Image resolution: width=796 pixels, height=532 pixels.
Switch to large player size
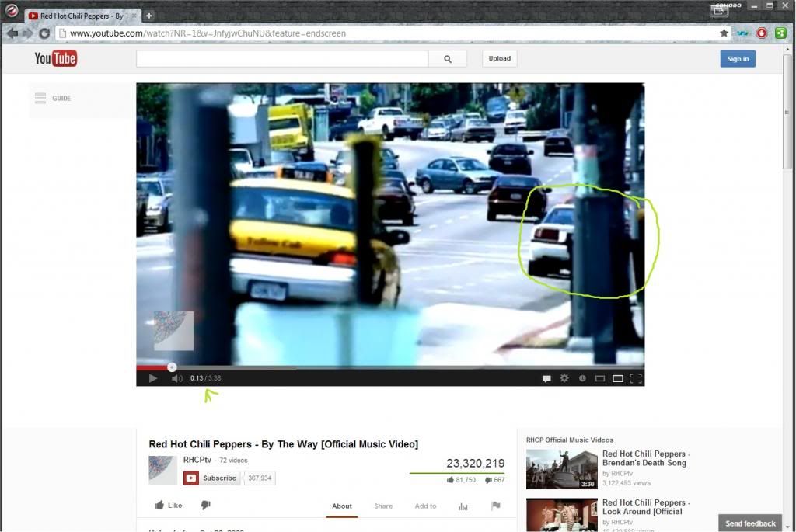tap(618, 378)
